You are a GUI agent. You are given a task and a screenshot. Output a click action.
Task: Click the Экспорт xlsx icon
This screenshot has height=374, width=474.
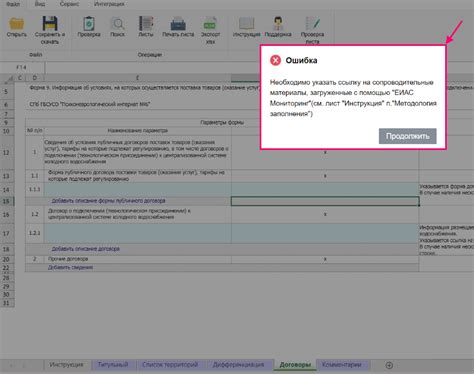(x=210, y=24)
